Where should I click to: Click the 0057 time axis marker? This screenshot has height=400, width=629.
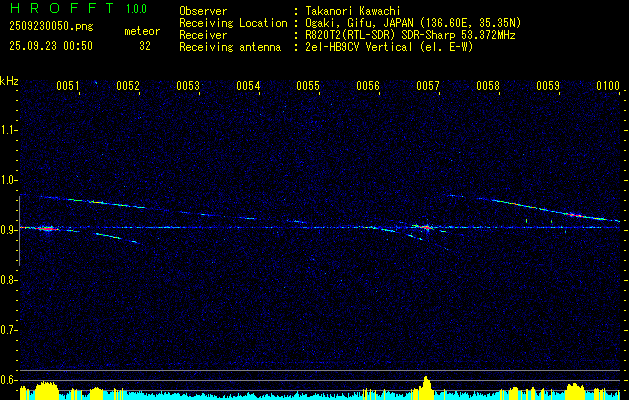428,86
